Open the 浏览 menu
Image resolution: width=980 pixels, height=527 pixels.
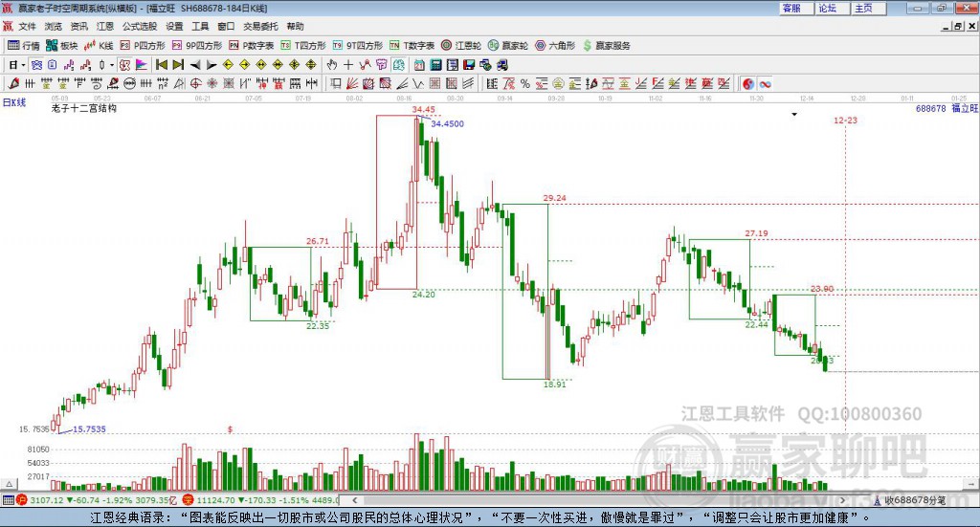pyautogui.click(x=54, y=26)
